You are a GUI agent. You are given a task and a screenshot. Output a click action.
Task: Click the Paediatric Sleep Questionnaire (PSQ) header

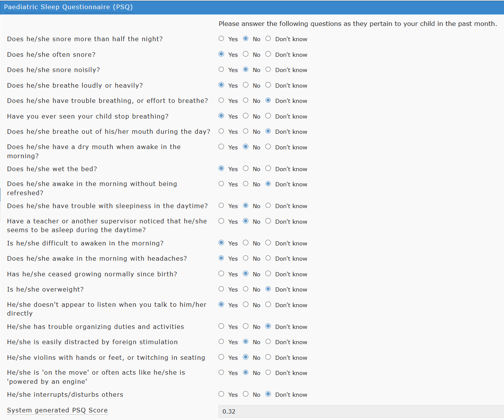coord(68,7)
